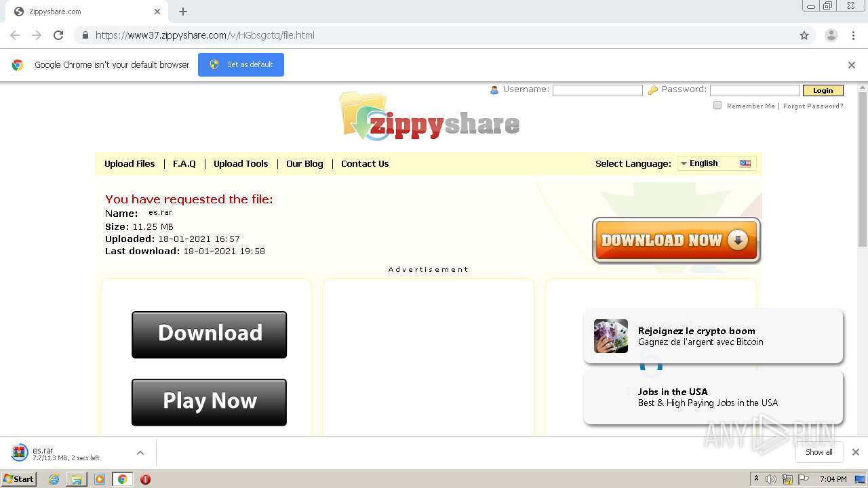Show hidden system tray icons
The width and height of the screenshot is (868, 488).
click(756, 479)
